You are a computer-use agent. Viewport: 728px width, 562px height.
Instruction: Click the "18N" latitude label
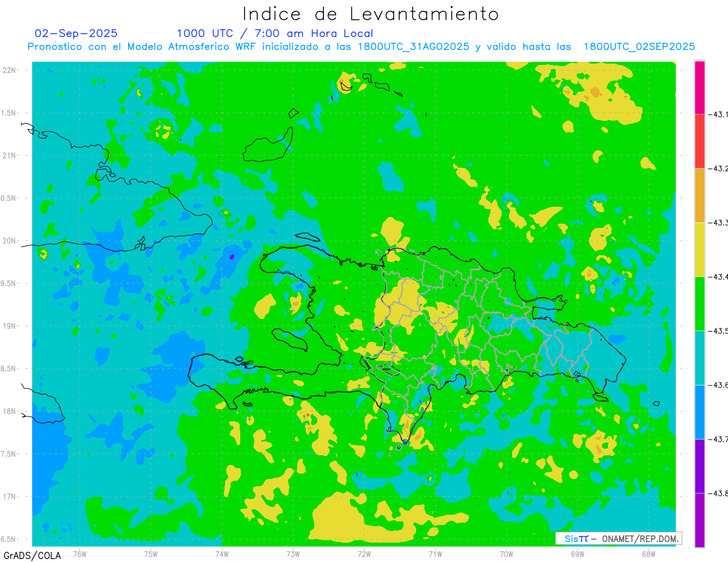coord(8,411)
